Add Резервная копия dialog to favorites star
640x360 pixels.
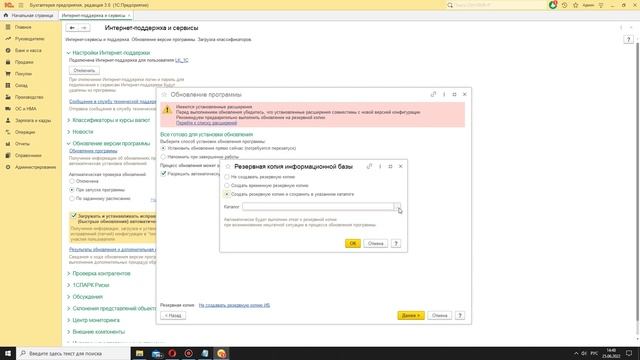[x=228, y=167]
